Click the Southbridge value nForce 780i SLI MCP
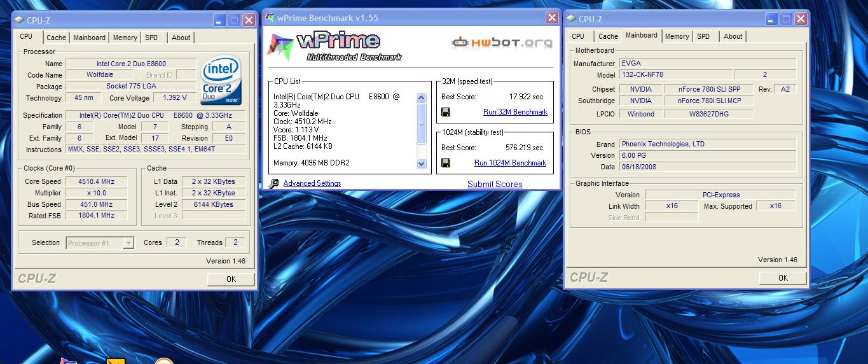This screenshot has height=364, width=868. point(709,101)
